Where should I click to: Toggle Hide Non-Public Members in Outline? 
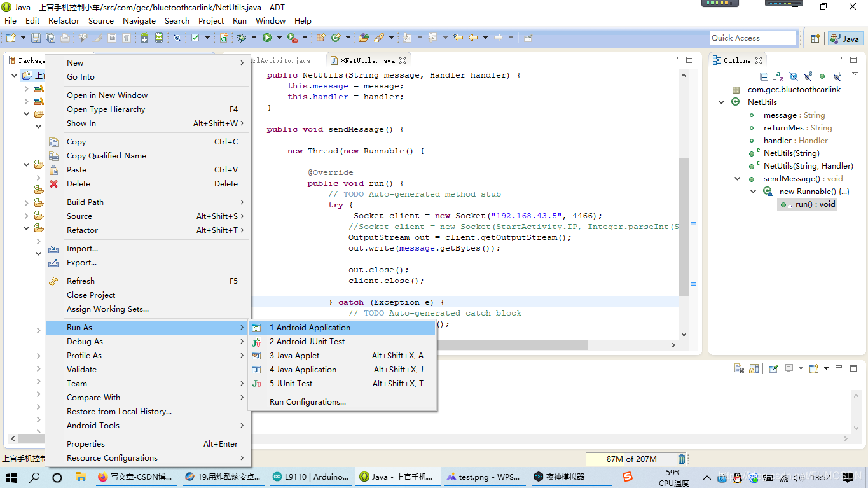pyautogui.click(x=822, y=76)
